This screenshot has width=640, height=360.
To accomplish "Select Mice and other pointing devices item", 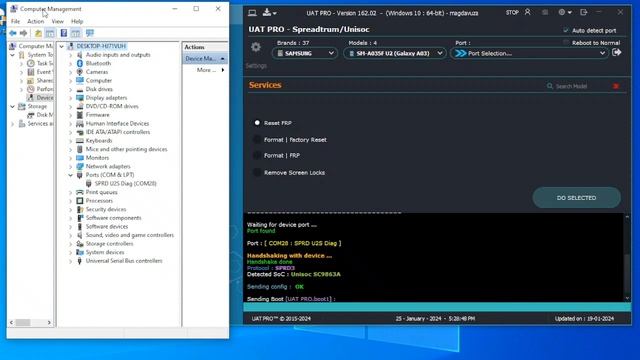I will click(126, 149).
